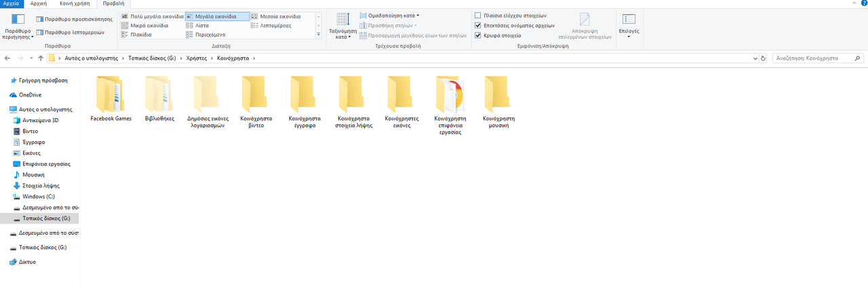This screenshot has height=287, width=868.
Task: Open recent locations dropdown arrow
Action: (31, 58)
